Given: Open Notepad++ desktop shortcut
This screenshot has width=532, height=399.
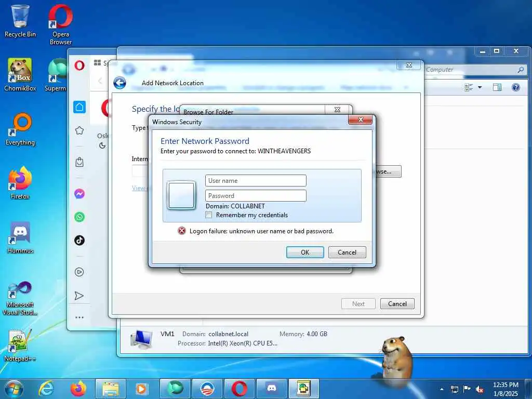Looking at the screenshot, I should pos(20,345).
